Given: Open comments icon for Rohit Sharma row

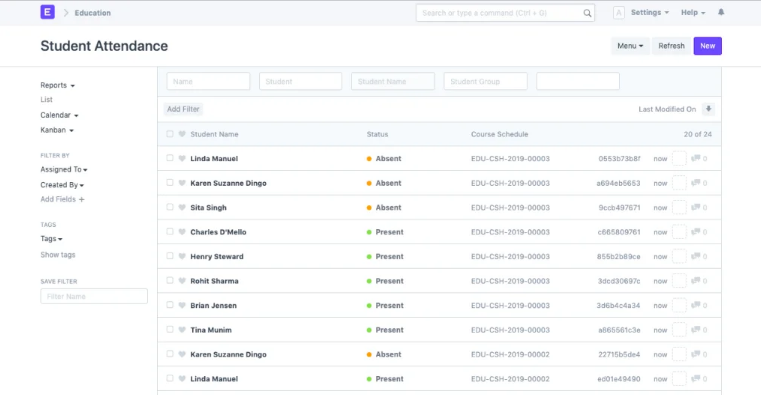Looking at the screenshot, I should (695, 280).
